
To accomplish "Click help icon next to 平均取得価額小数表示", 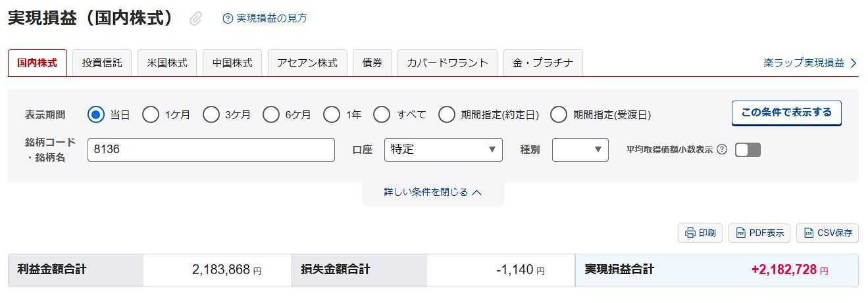I will 722,149.
